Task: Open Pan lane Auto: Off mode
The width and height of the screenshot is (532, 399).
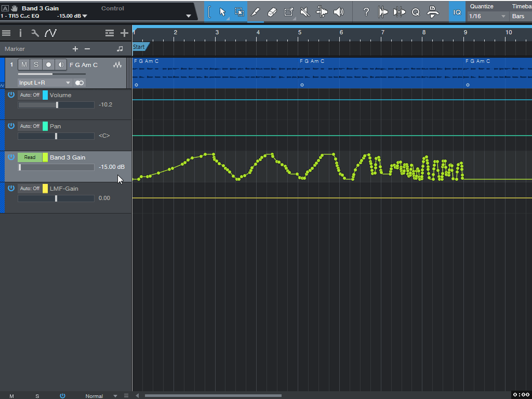Action: pyautogui.click(x=30, y=126)
